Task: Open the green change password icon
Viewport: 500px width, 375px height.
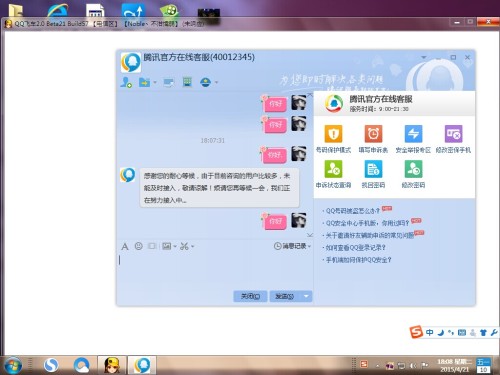Action: [x=413, y=169]
